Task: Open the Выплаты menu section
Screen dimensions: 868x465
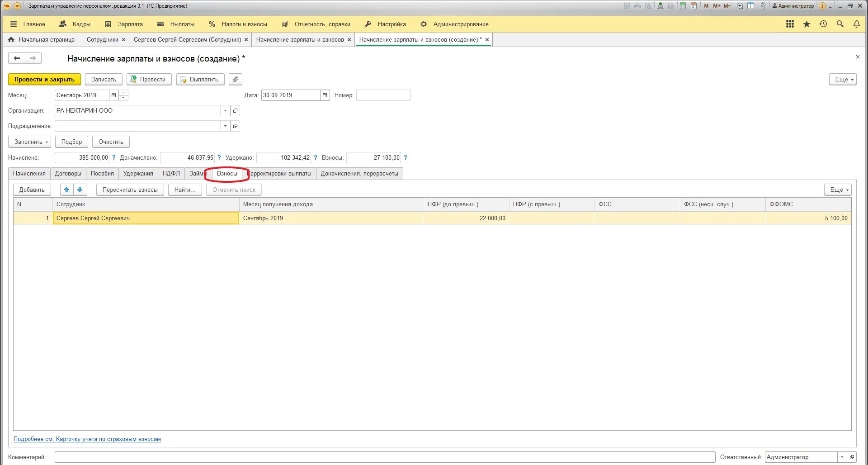Action: click(x=176, y=24)
